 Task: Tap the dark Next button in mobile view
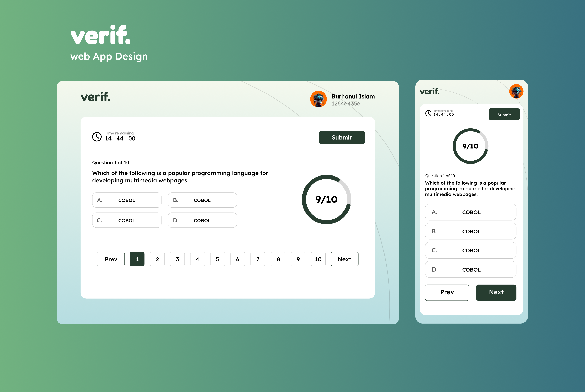point(496,292)
